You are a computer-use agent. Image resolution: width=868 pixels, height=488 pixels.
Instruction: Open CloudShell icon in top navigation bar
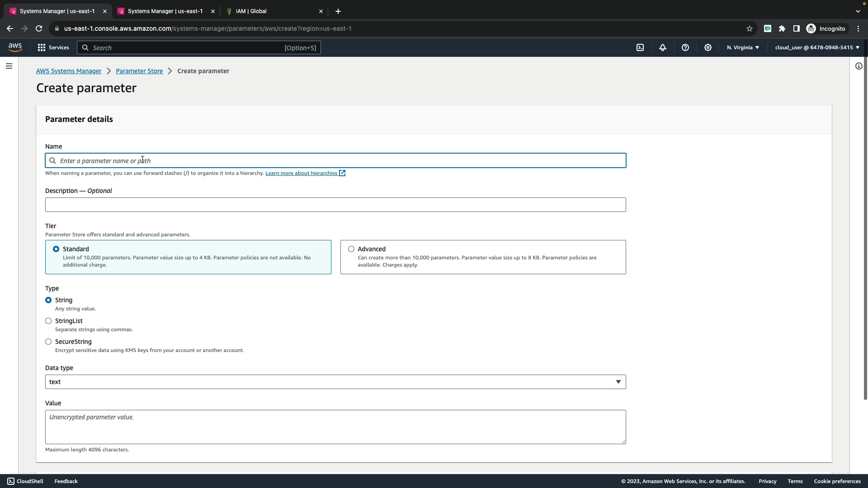(x=640, y=47)
